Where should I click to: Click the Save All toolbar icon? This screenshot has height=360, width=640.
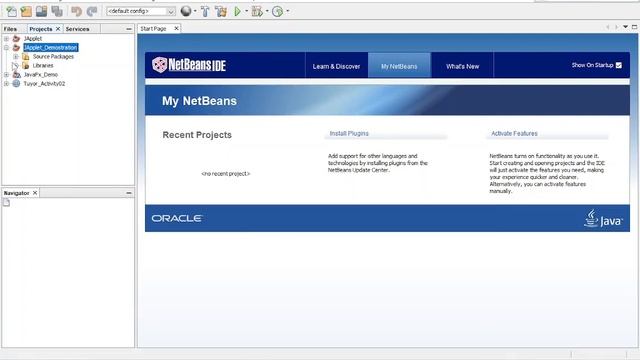(x=57, y=11)
